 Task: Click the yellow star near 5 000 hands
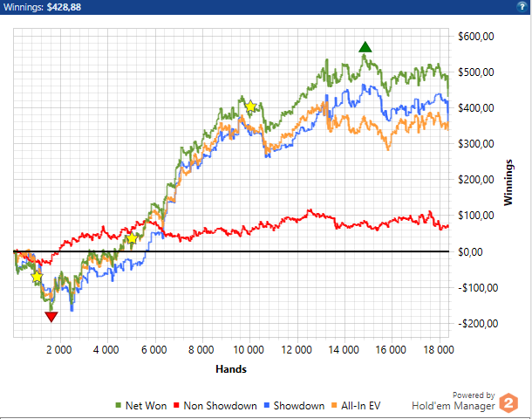tap(132, 238)
